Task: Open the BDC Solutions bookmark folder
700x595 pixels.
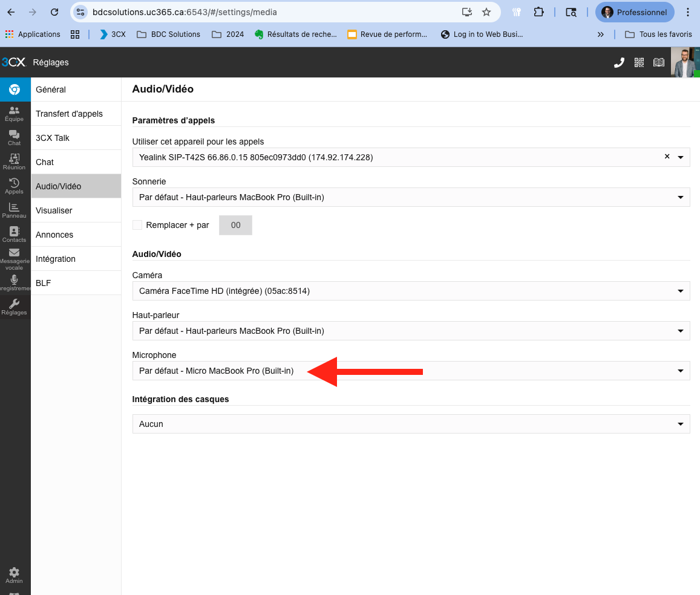Action: [x=168, y=34]
